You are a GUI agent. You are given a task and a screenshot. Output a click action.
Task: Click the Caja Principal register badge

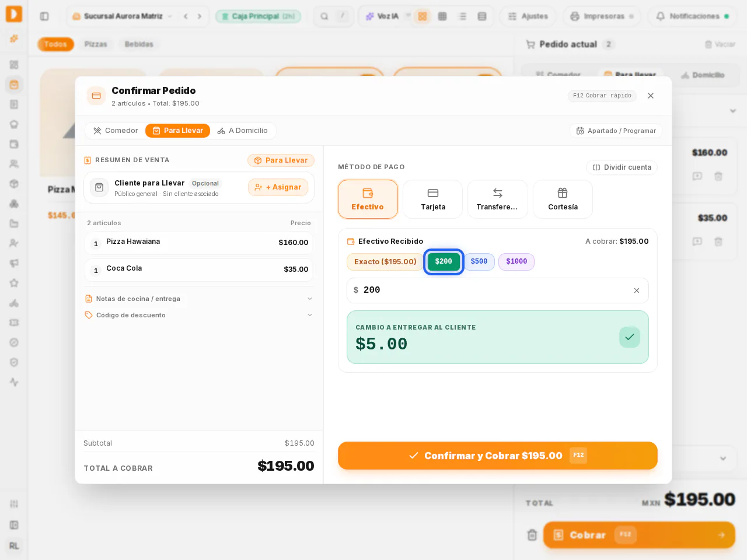pyautogui.click(x=258, y=16)
